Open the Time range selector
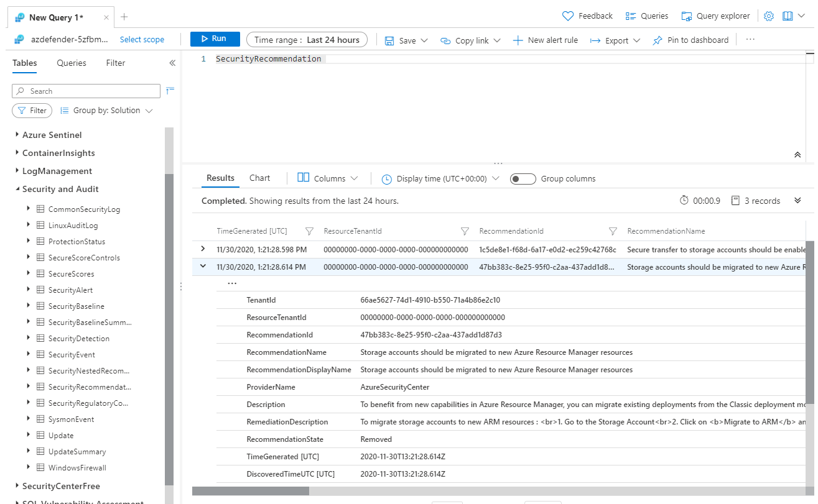This screenshot has height=504, width=818. tap(307, 40)
